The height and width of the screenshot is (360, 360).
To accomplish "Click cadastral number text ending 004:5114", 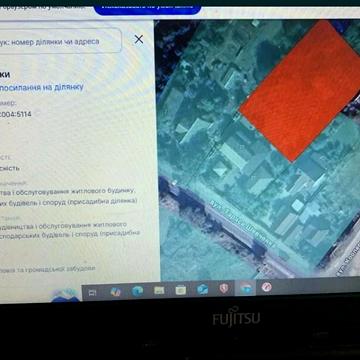I will (x=16, y=114).
